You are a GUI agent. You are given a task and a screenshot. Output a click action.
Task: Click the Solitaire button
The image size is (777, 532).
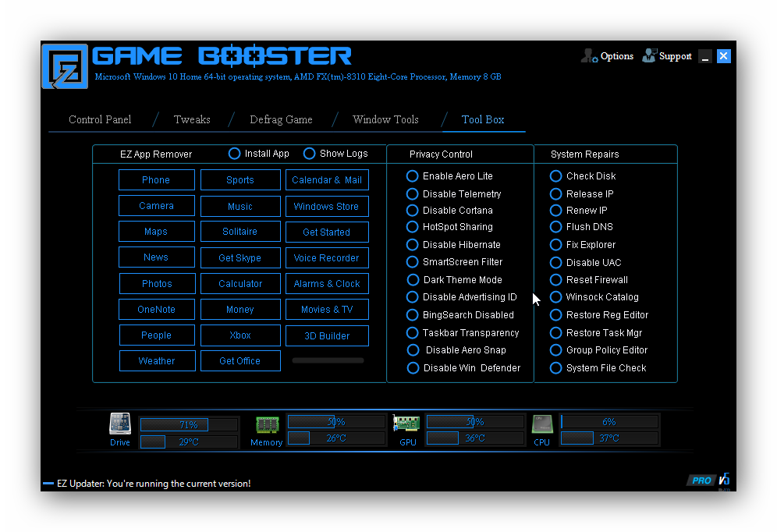(x=240, y=232)
